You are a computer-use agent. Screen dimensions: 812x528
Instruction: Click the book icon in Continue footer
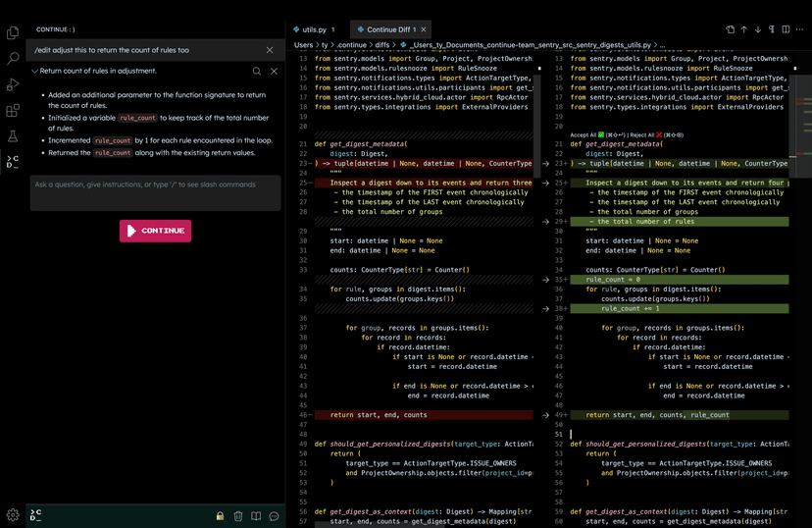256,515
